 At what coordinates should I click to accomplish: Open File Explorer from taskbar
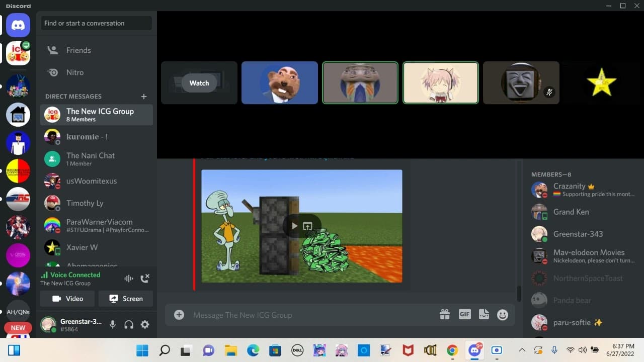click(x=231, y=350)
